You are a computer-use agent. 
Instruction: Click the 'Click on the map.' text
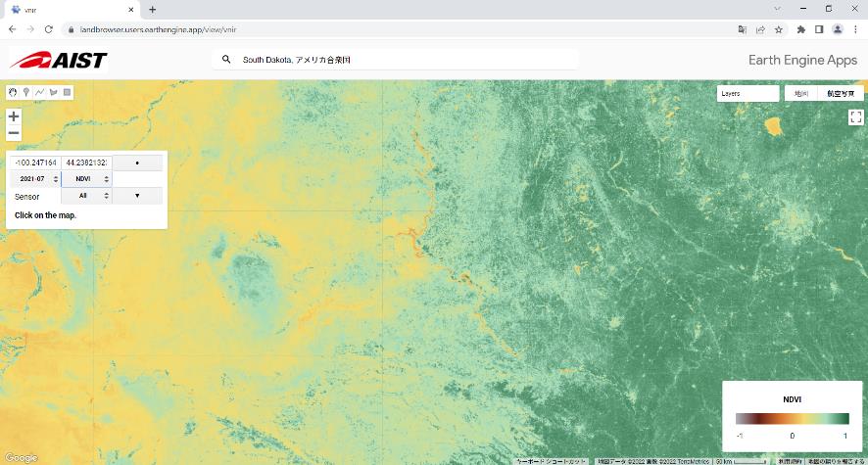point(45,215)
